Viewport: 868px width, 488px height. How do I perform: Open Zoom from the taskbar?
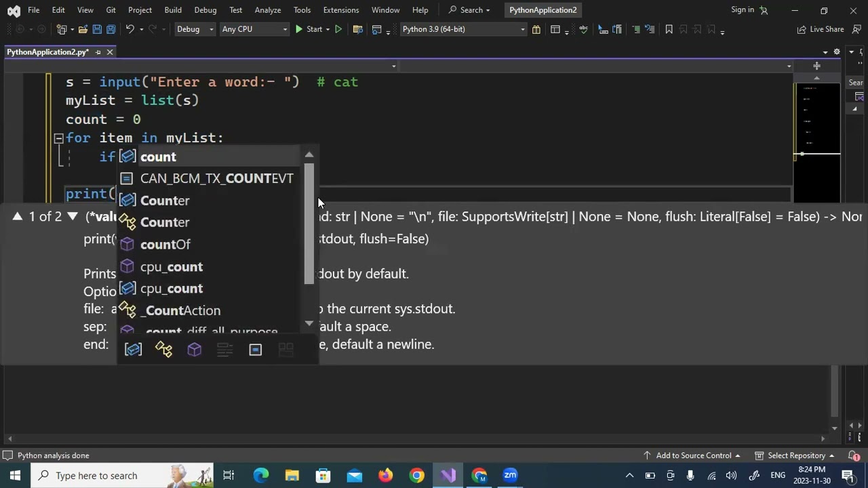511,475
